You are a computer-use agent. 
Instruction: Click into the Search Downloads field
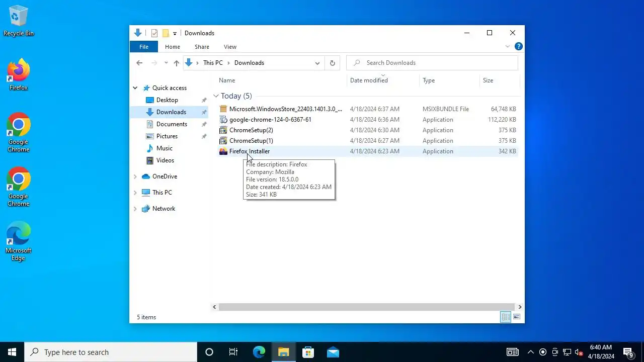coord(432,63)
